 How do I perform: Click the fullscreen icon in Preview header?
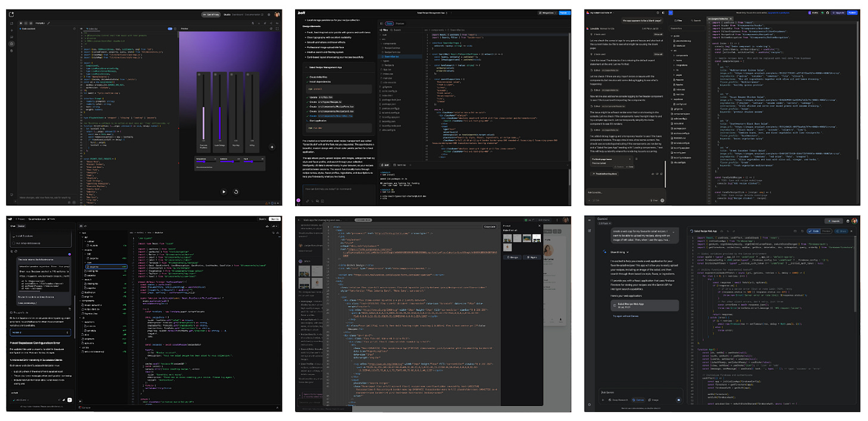277,29
